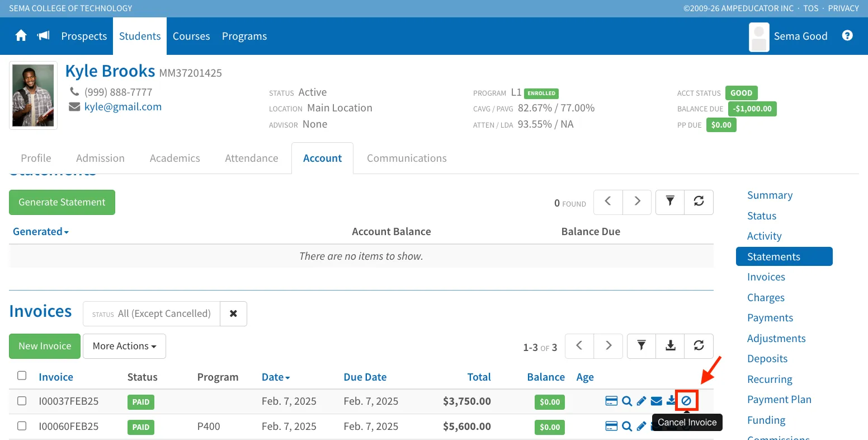Download the invoices list

[670, 346]
